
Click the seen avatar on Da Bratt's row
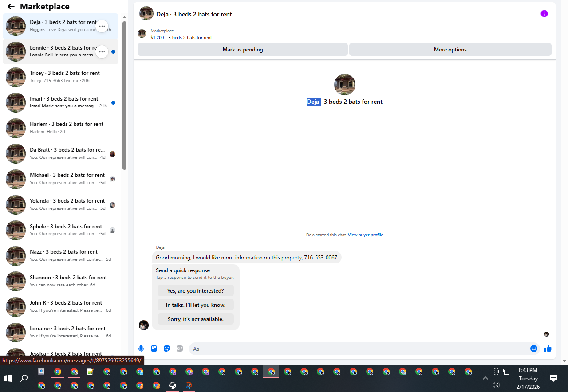112,154
